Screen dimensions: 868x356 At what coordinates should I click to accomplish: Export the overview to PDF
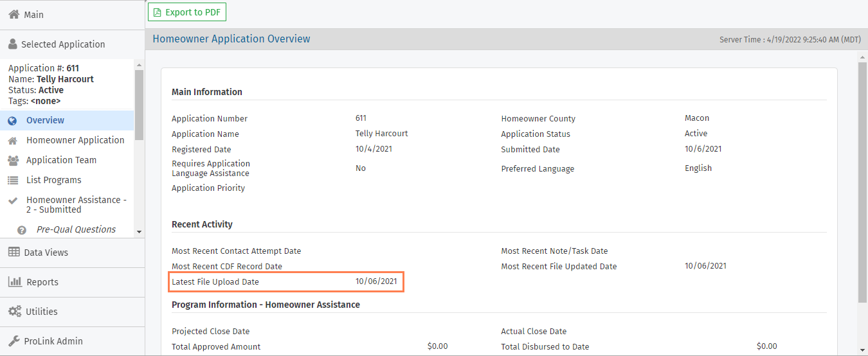[187, 12]
